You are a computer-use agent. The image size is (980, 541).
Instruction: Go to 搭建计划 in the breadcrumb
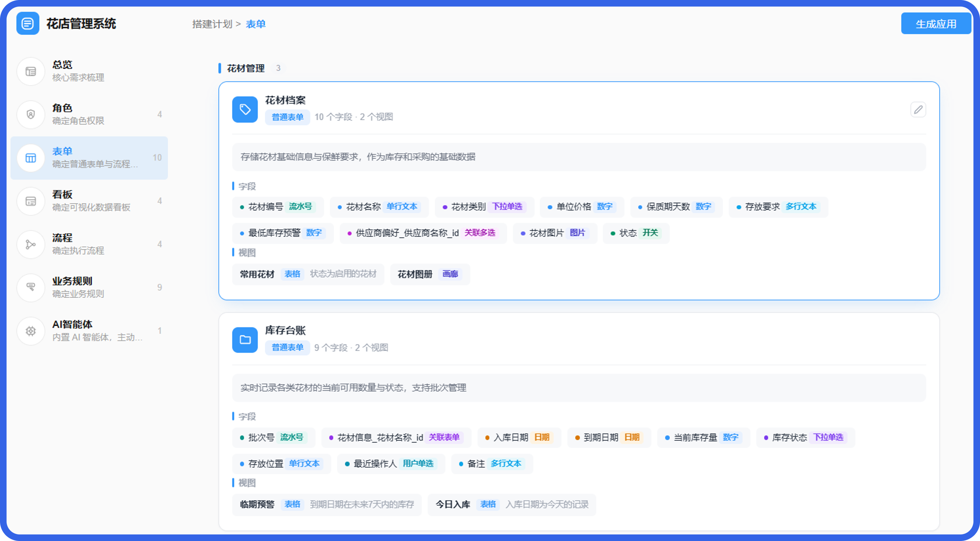coord(212,24)
